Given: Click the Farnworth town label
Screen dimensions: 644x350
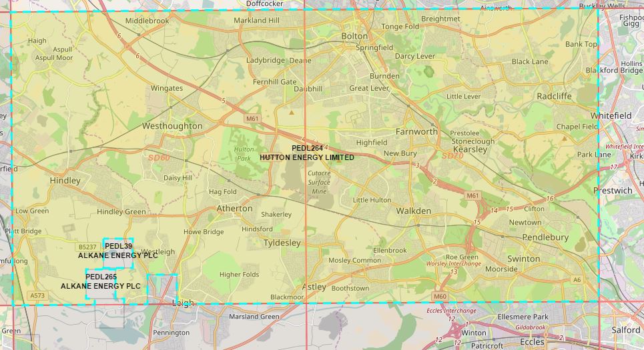Looking at the screenshot, I should coord(416,131).
